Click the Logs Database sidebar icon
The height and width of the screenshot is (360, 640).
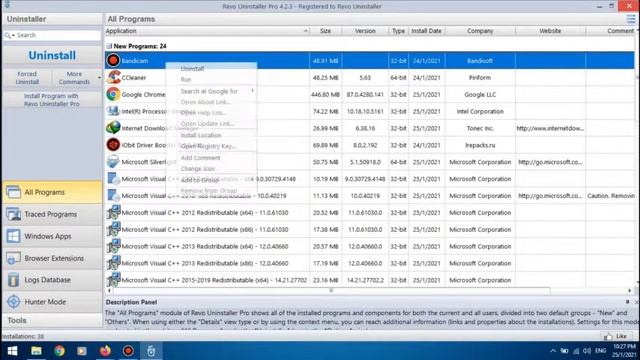click(13, 280)
